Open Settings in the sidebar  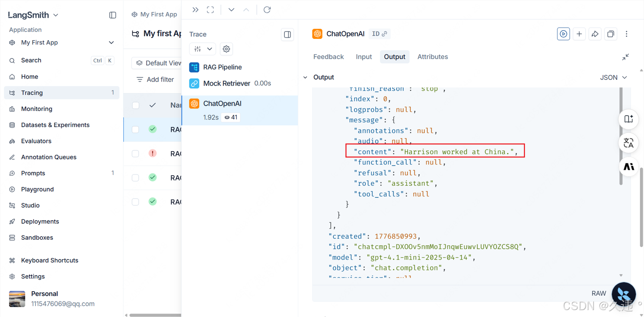(61, 276)
